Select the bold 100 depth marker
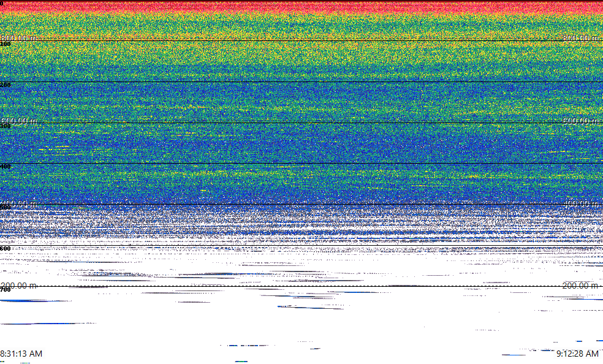This screenshot has height=364, width=603. [6, 44]
